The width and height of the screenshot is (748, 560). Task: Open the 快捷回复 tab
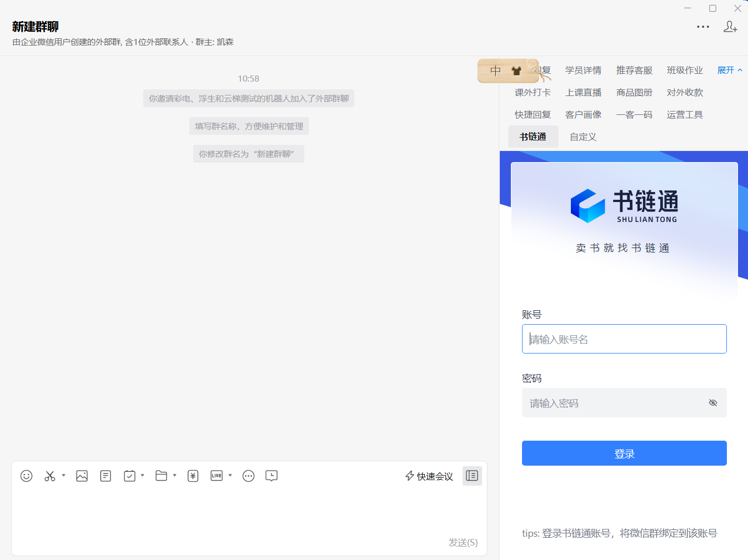(533, 114)
